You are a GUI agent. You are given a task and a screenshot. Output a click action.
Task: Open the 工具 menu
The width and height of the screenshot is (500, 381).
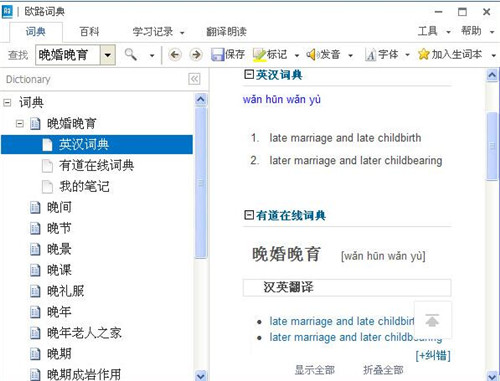click(434, 31)
